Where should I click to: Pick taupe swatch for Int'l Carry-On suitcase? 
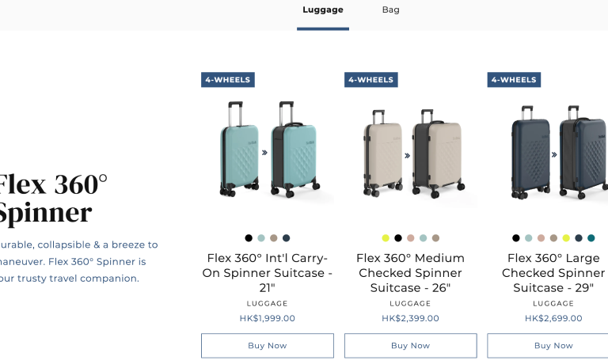(274, 238)
